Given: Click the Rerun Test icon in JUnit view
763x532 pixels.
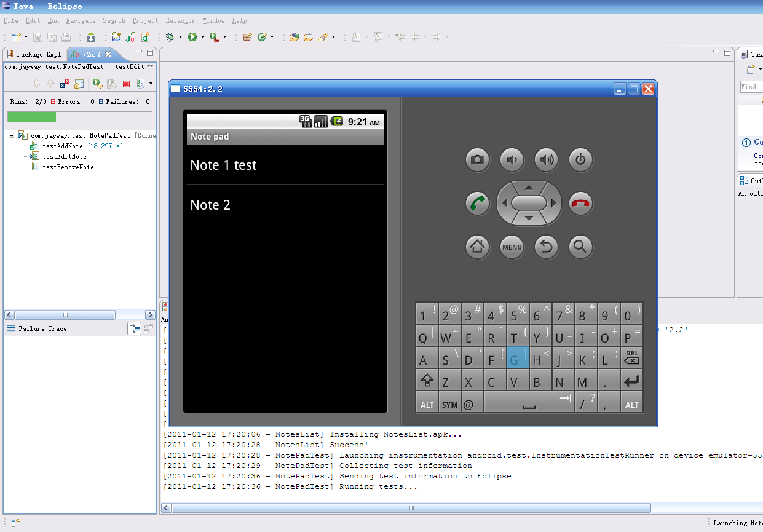Looking at the screenshot, I should pos(97,84).
